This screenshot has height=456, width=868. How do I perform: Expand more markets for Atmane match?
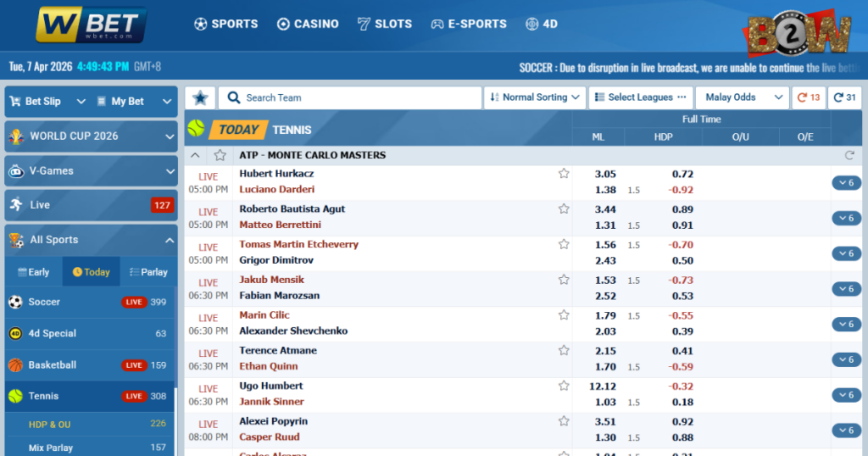847,359
